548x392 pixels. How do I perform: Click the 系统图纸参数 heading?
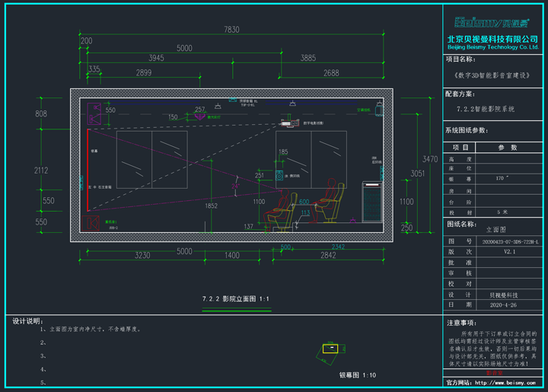[x=467, y=130]
